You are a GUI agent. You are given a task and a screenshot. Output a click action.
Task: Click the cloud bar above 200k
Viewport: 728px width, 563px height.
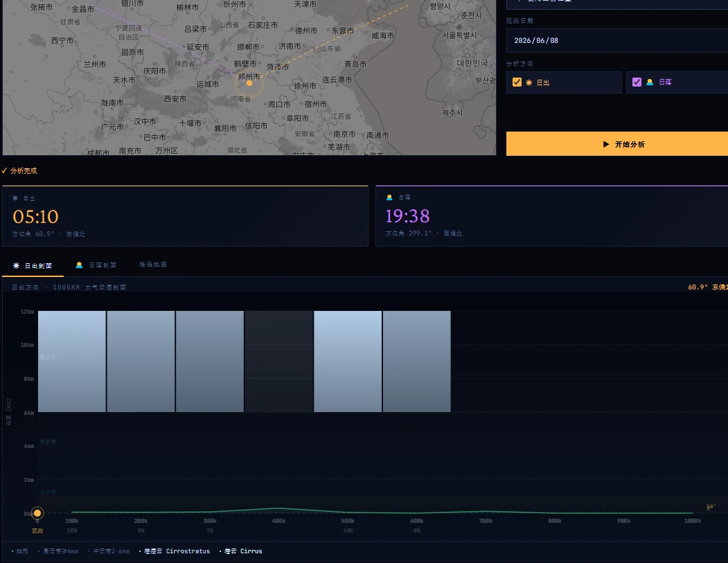coord(141,361)
